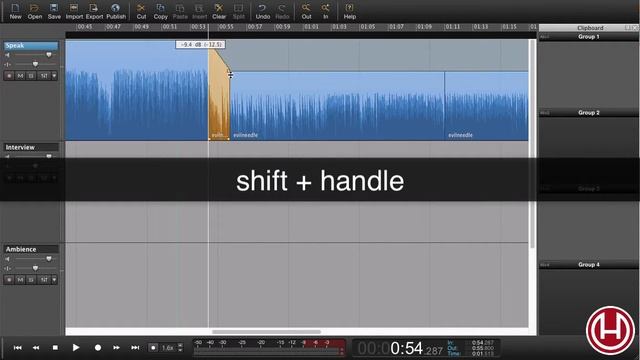Create a new session with New
Viewport: 640px width, 360px height.
(x=15, y=11)
